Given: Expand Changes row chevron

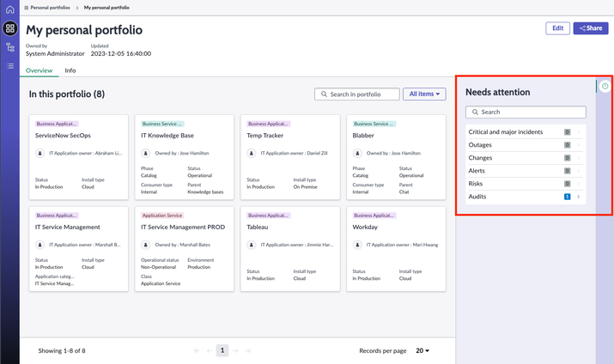Looking at the screenshot, I should (x=579, y=158).
